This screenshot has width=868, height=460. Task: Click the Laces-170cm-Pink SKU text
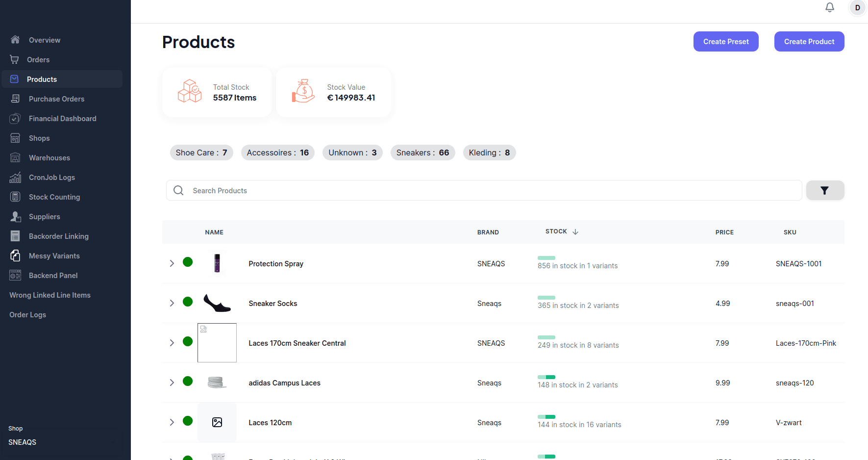coord(806,343)
